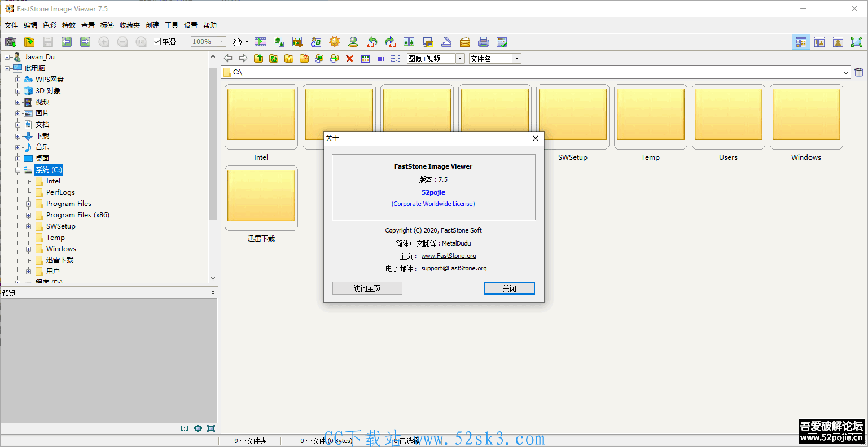Open the C:\ path history dropdown
868x447 pixels.
pos(846,72)
